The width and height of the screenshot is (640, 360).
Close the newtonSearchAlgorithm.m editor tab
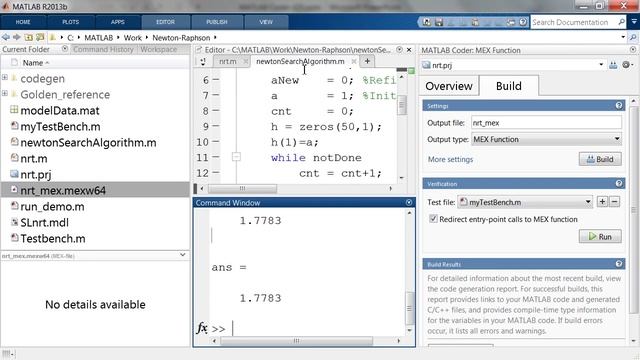354,61
